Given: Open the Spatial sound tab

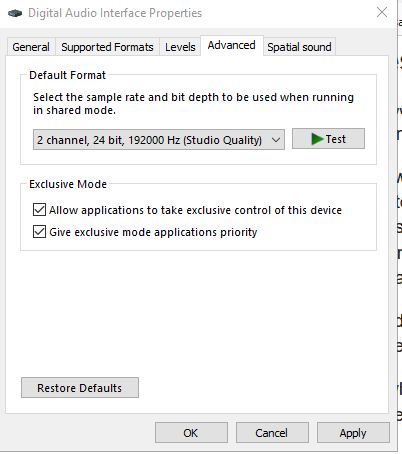Looking at the screenshot, I should click(x=299, y=47).
